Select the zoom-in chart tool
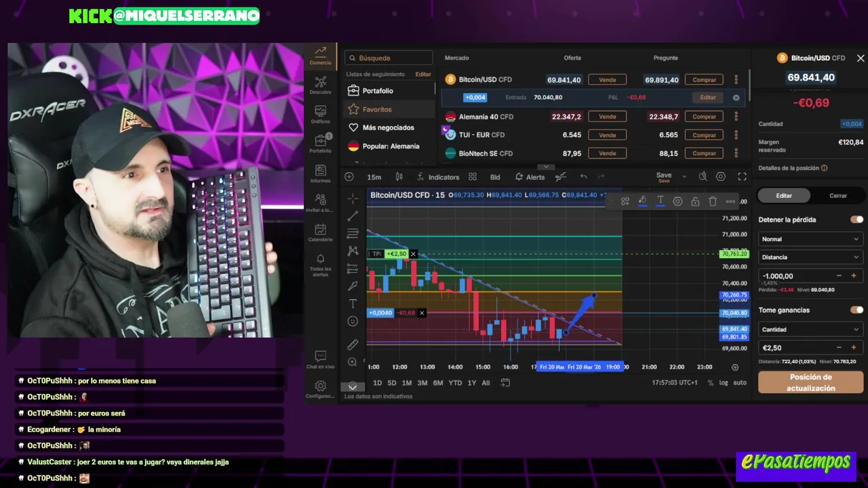The height and width of the screenshot is (488, 868). pyautogui.click(x=353, y=363)
